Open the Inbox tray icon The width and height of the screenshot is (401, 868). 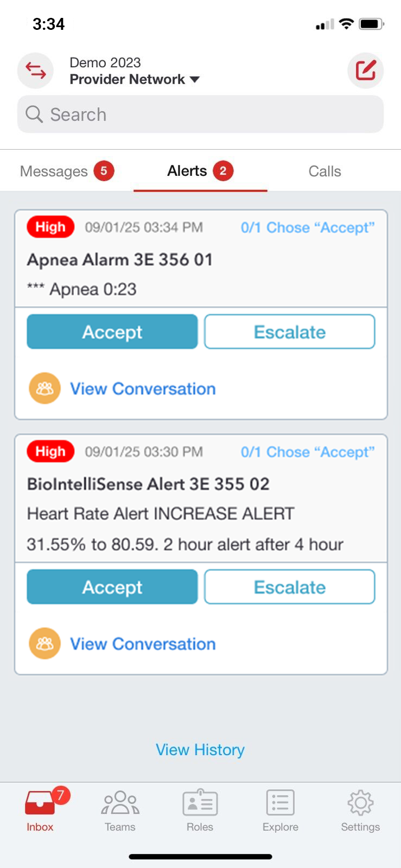point(40,803)
